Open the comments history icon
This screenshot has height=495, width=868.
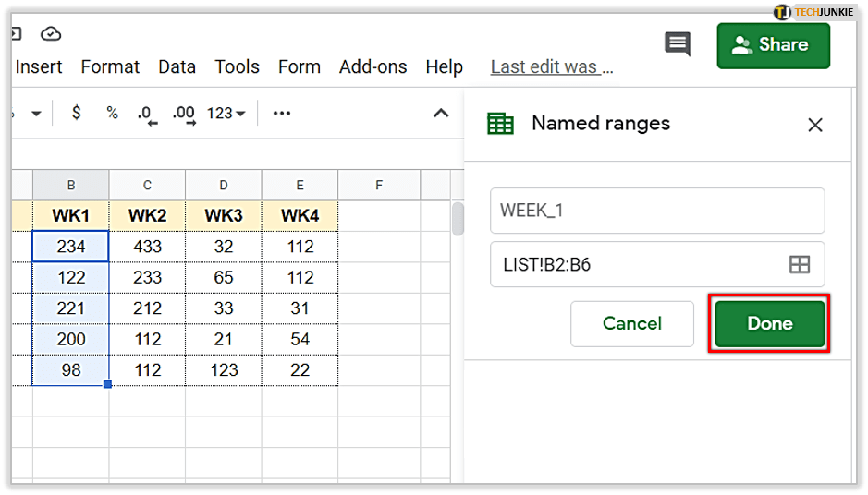(x=677, y=44)
